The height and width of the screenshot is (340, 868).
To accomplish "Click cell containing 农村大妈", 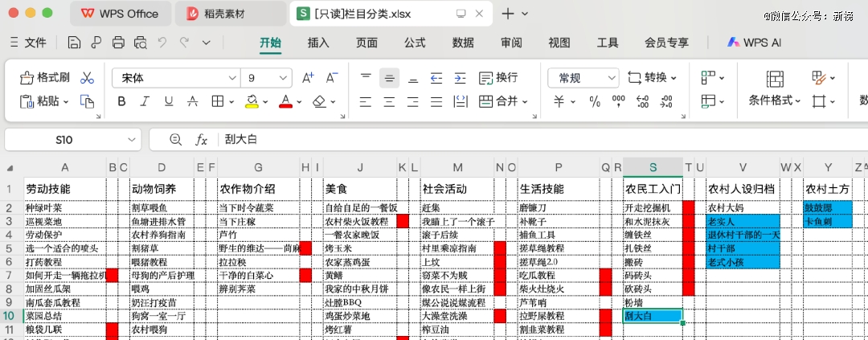I will 743,207.
